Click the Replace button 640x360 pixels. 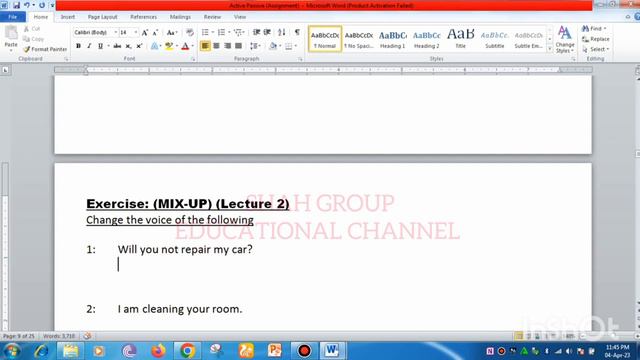tap(596, 39)
